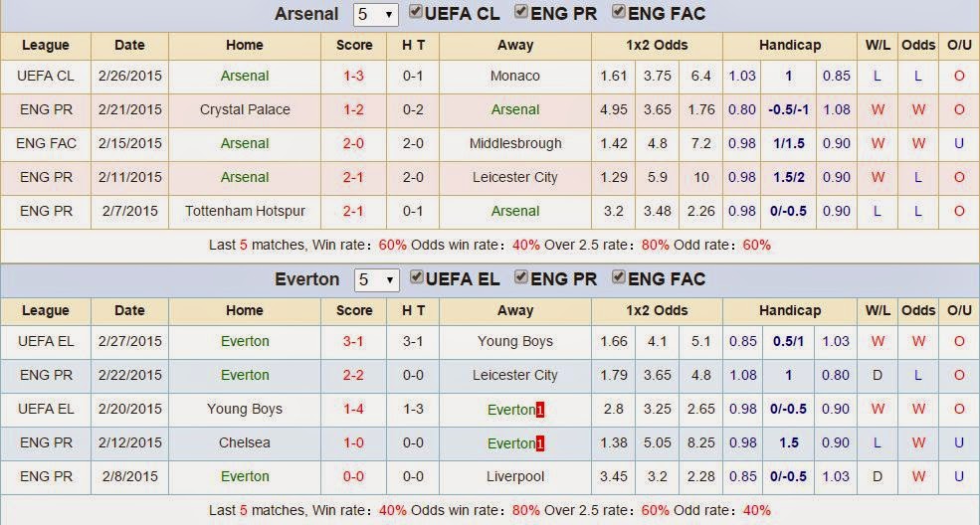Click red card icon beside Everton in Chelsea row
The height and width of the screenshot is (525, 980).
point(540,443)
